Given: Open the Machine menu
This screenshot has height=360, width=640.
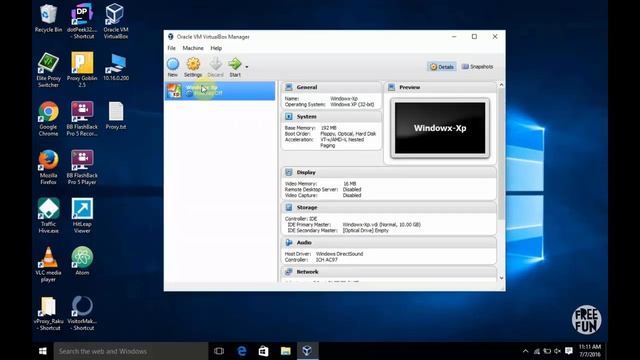Looking at the screenshot, I should click(193, 48).
